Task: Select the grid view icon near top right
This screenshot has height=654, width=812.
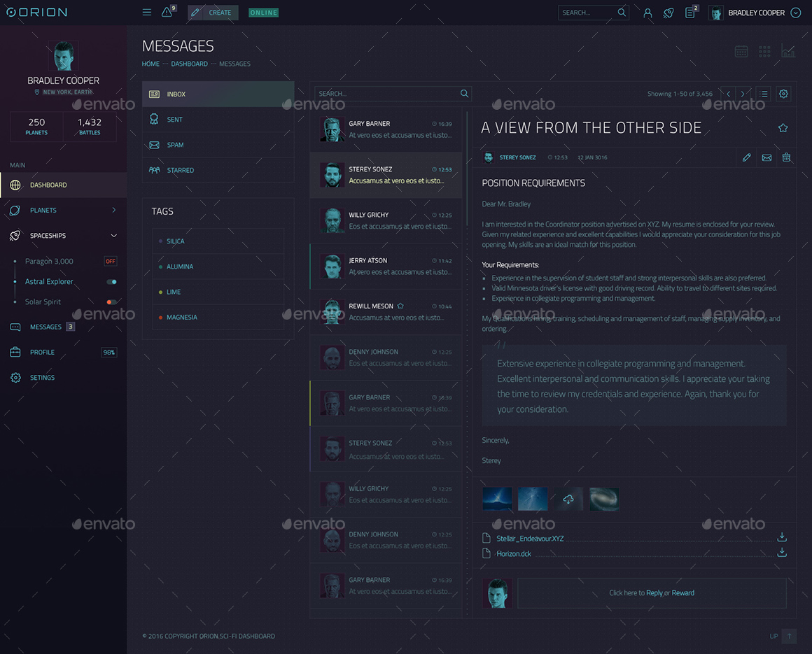Action: 764,51
